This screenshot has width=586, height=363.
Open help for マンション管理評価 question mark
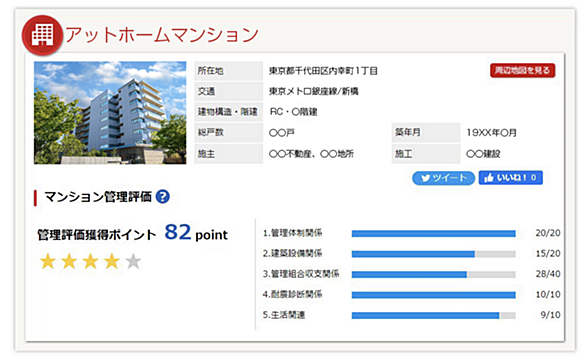tap(163, 196)
